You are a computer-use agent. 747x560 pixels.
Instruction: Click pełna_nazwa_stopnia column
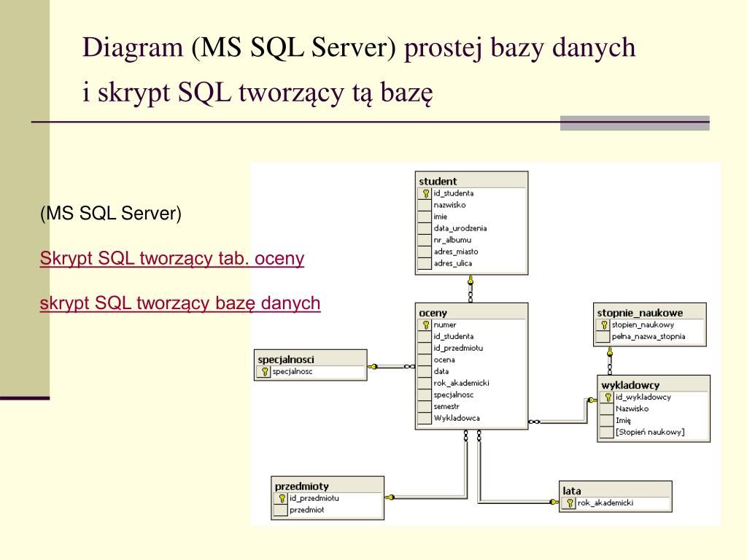tap(649, 336)
